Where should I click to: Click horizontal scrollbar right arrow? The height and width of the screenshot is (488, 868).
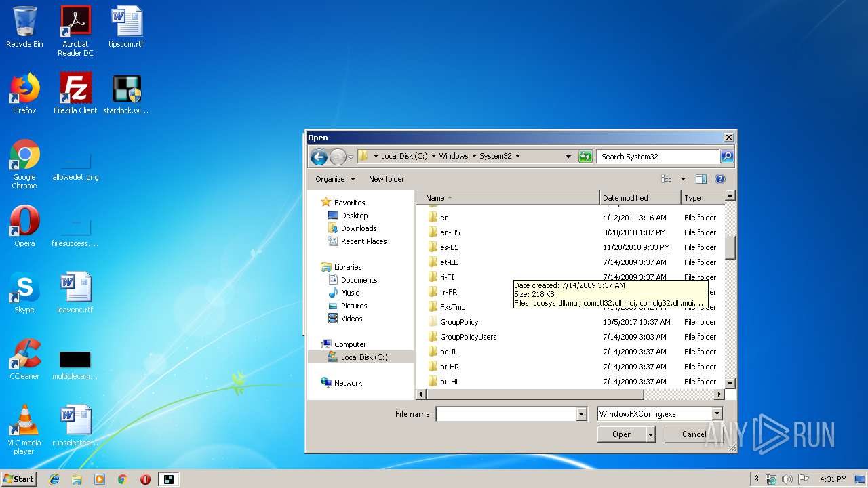click(x=719, y=394)
